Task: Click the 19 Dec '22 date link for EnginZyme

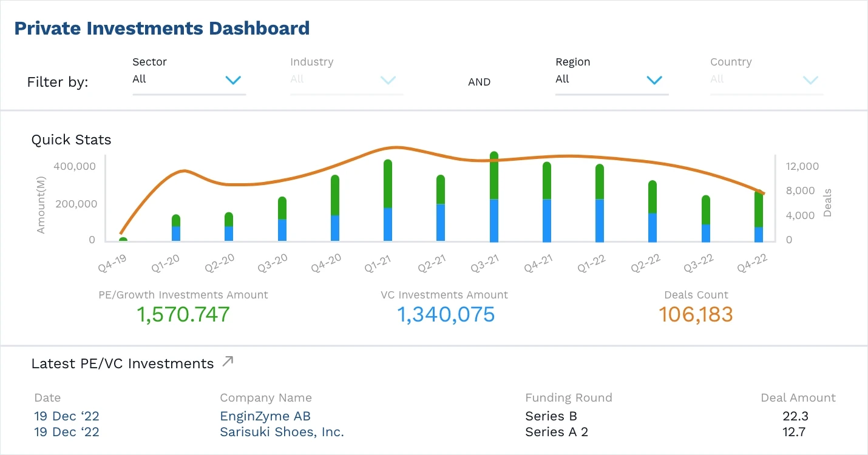Action: pyautogui.click(x=67, y=416)
